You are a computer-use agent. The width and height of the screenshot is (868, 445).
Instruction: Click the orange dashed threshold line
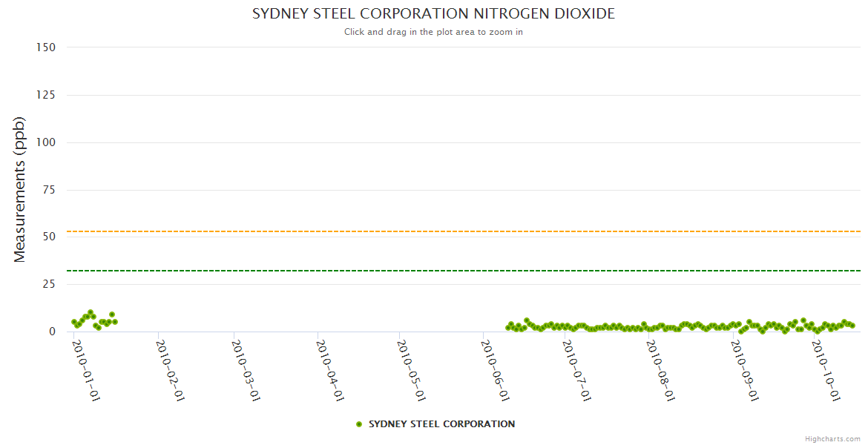coord(445,231)
